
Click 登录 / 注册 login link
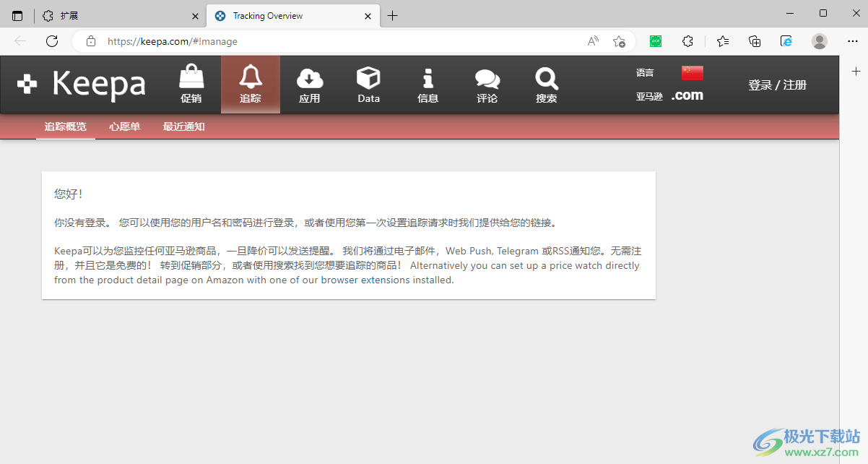[777, 85]
